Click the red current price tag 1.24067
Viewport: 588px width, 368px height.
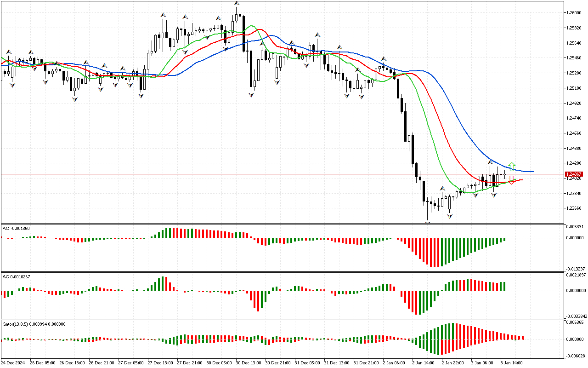tap(574, 174)
